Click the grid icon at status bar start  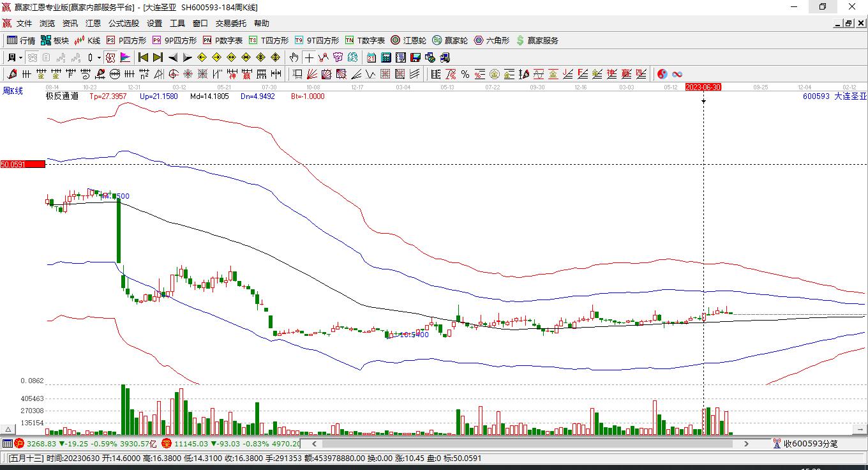(7, 443)
